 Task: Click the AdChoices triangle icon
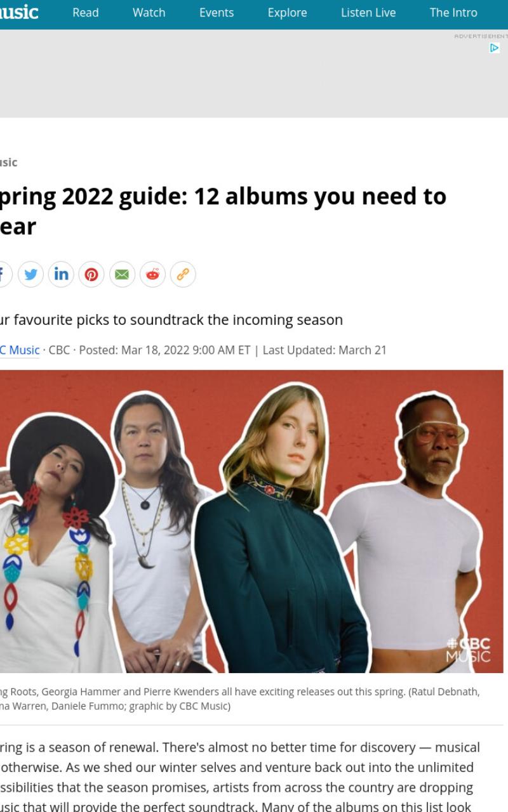tap(495, 48)
